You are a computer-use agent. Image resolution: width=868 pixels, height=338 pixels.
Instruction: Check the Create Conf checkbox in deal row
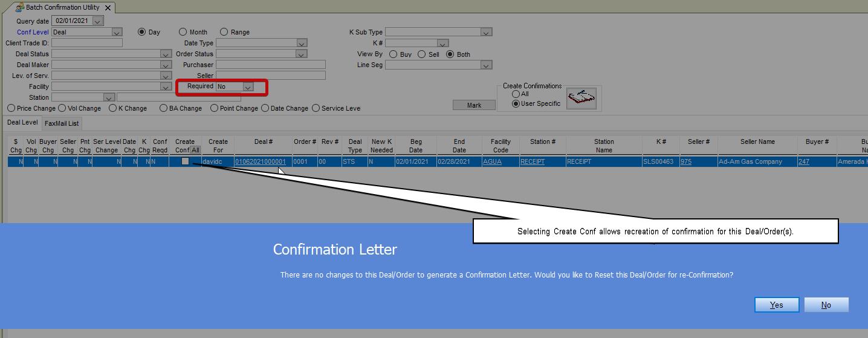[185, 161]
